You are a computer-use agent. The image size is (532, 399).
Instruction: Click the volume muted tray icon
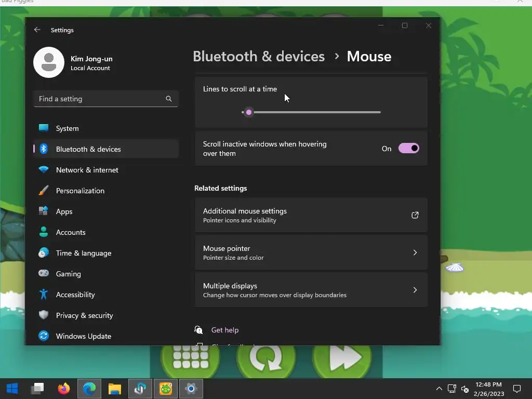[465, 389]
